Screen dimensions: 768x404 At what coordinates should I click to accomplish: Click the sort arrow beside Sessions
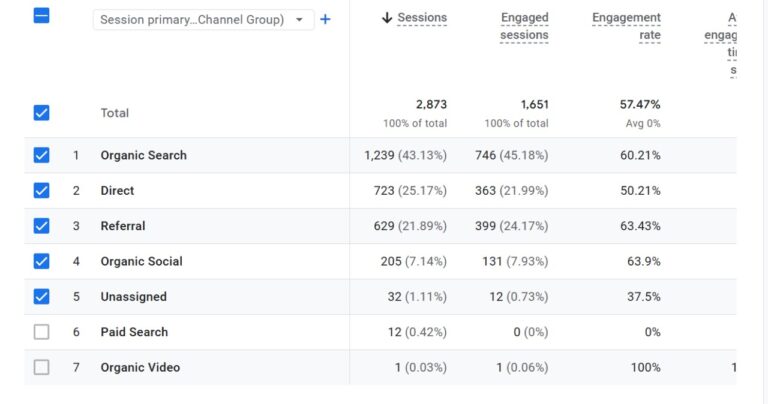387,18
